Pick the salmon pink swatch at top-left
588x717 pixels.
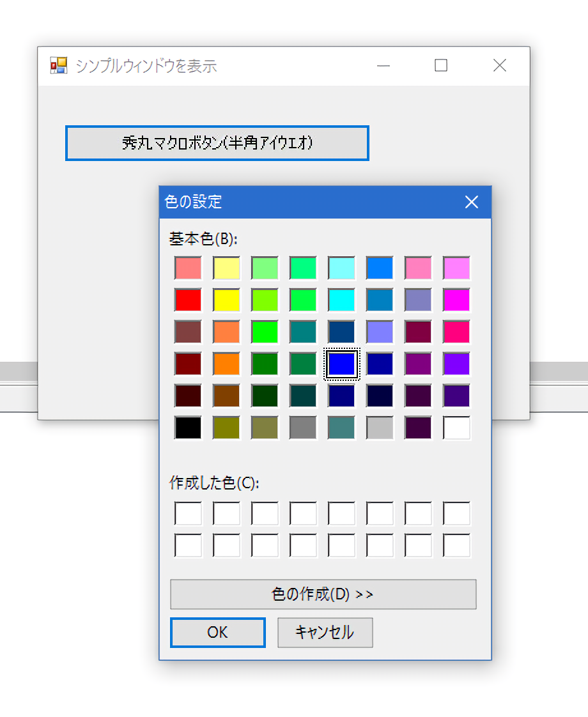(x=188, y=268)
